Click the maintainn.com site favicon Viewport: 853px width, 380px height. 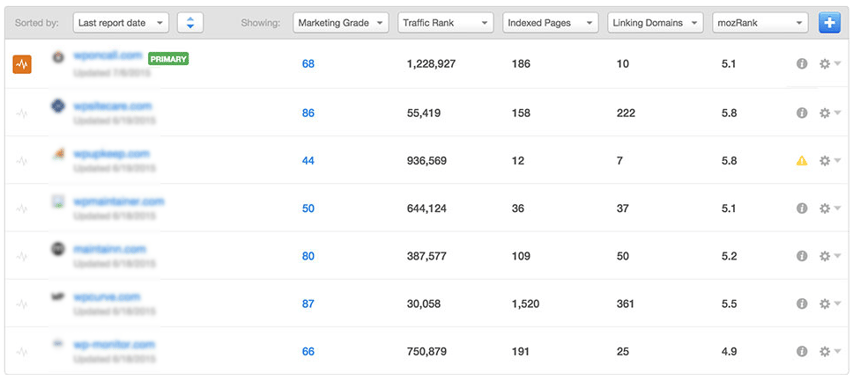pos(58,249)
